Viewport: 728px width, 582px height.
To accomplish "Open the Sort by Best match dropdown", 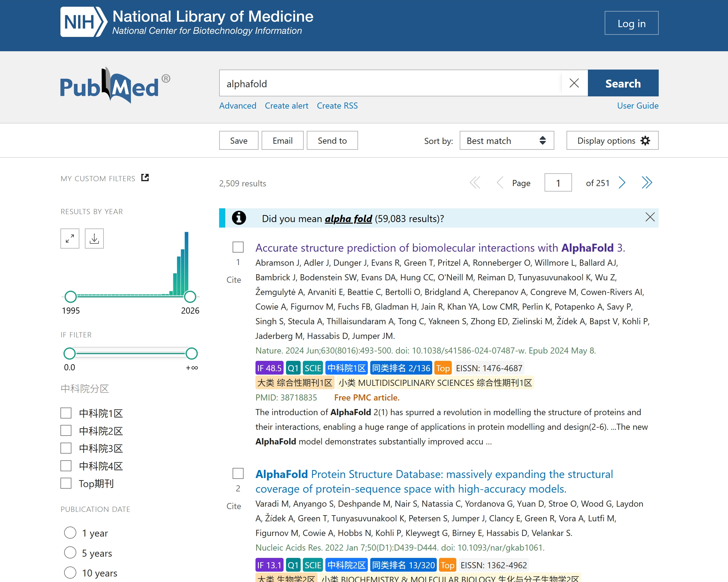I will (506, 141).
